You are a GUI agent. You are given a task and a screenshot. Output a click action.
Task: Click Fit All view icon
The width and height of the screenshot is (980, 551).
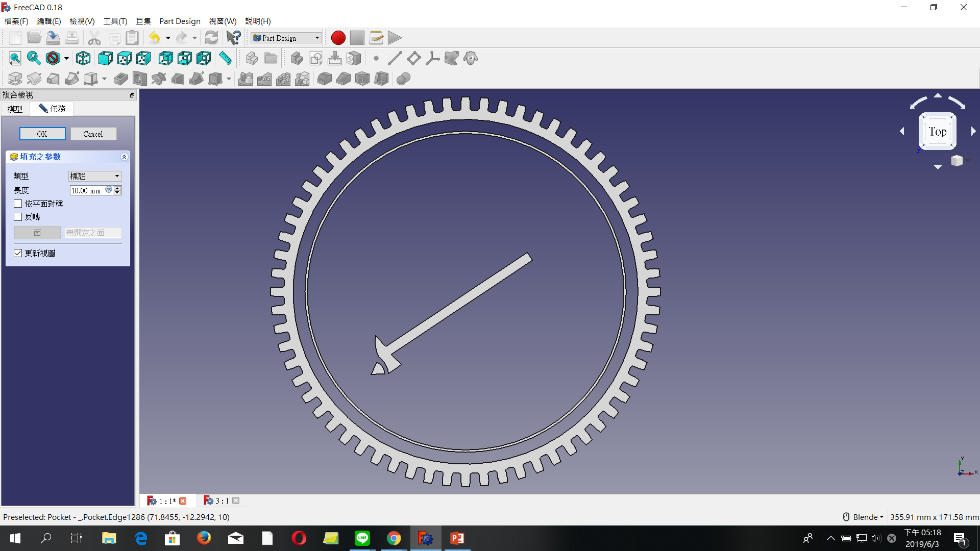pyautogui.click(x=15, y=58)
